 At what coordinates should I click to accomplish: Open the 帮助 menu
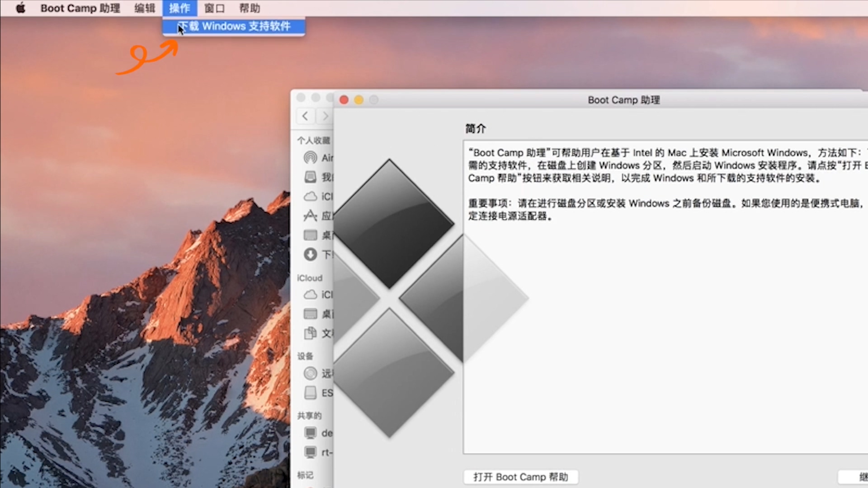(249, 8)
